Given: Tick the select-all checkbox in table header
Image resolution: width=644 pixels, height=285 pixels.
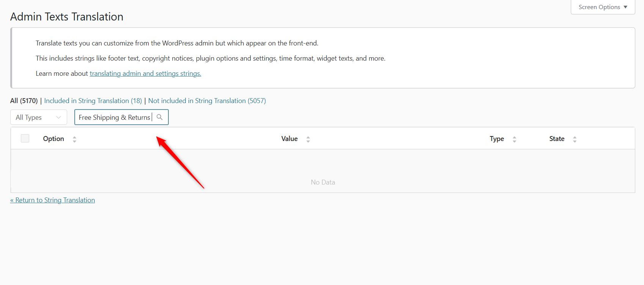Looking at the screenshot, I should [25, 138].
